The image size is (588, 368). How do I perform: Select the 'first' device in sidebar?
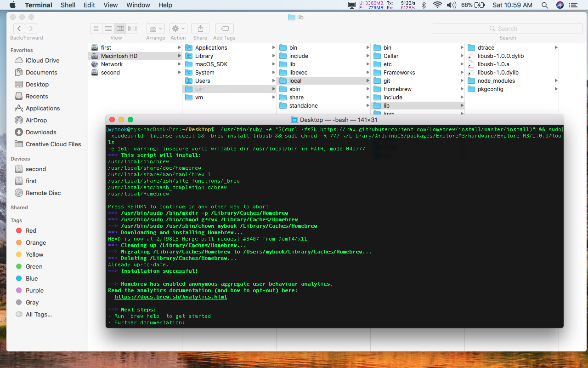click(31, 181)
